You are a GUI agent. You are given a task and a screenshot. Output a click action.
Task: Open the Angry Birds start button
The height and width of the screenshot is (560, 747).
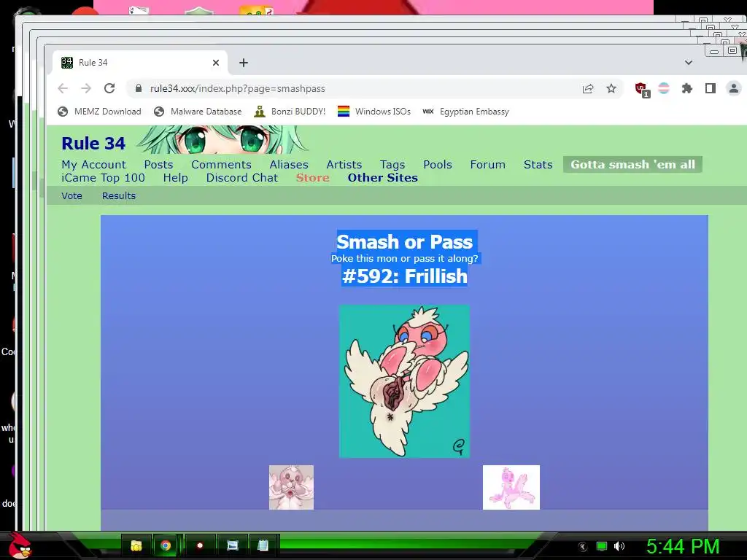[20, 545]
